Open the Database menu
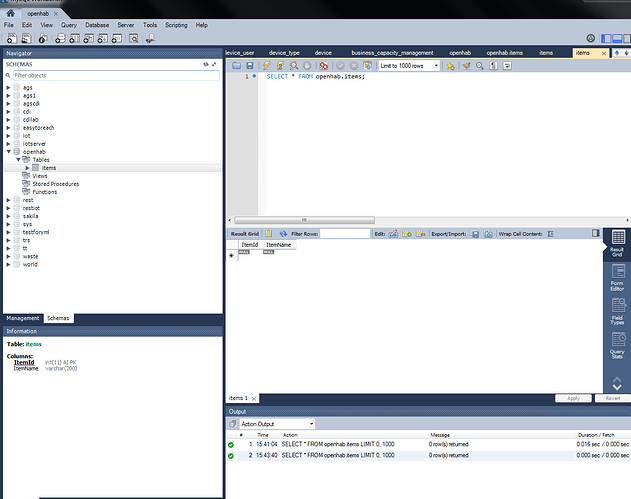The width and height of the screenshot is (631, 499). (x=97, y=24)
